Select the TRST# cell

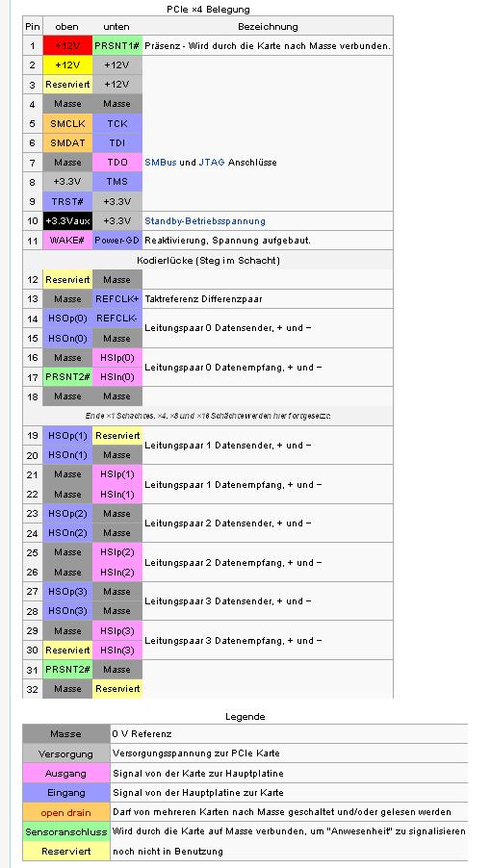pos(67,201)
